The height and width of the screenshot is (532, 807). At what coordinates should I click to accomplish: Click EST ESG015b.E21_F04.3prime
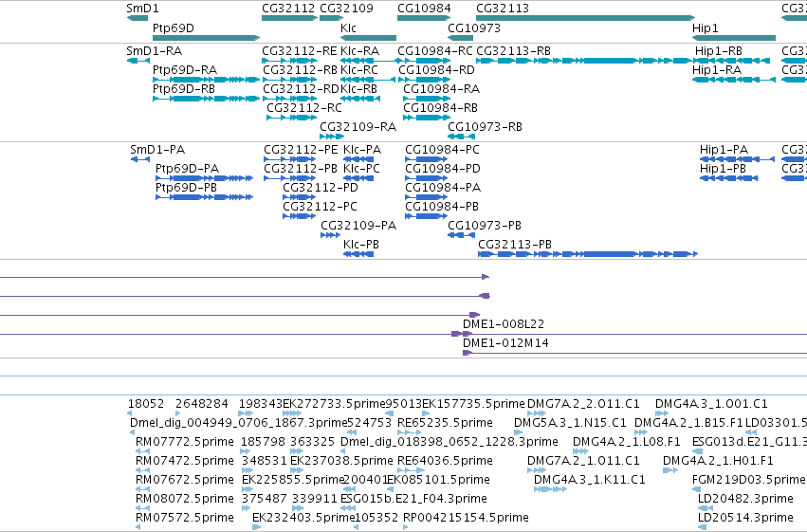413,499
